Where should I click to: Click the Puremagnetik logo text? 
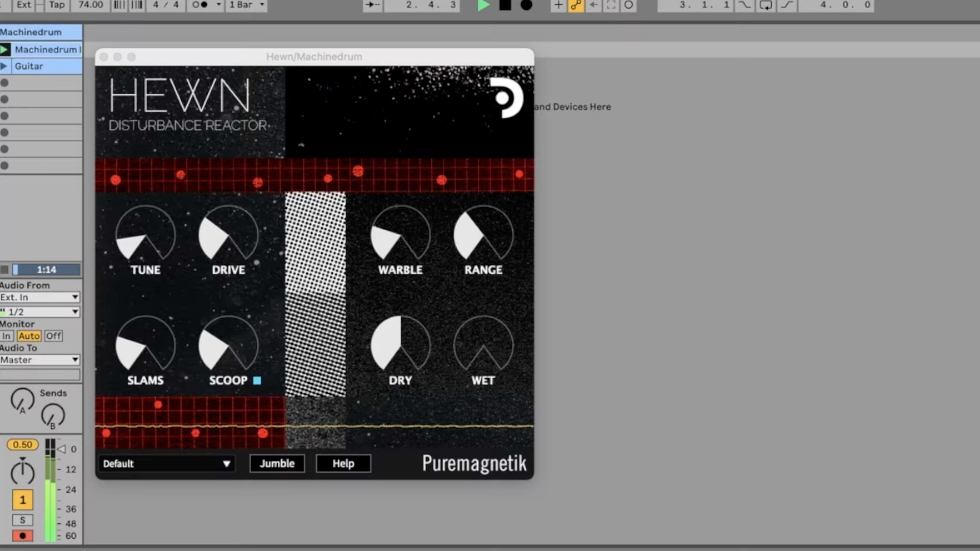pyautogui.click(x=474, y=464)
